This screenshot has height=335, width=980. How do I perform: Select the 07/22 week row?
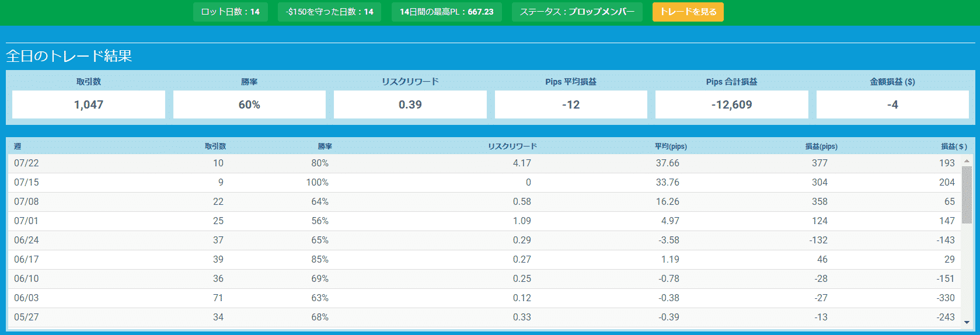(x=484, y=163)
